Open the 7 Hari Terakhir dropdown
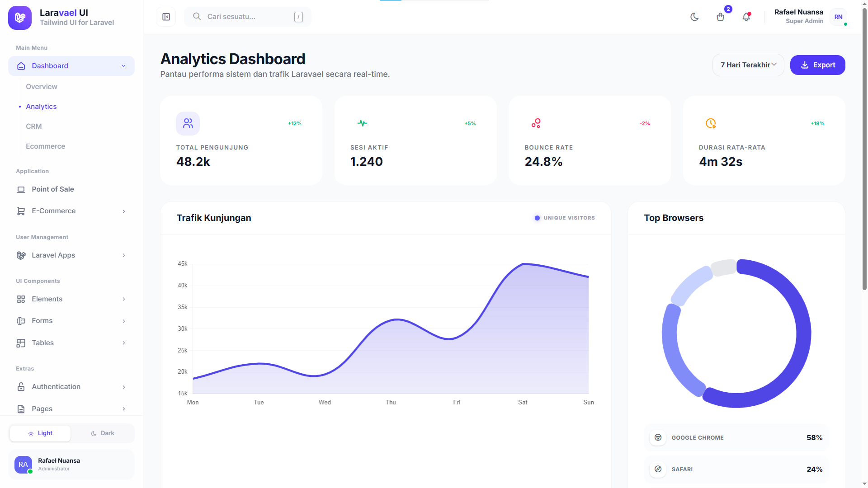868x488 pixels. pyautogui.click(x=748, y=65)
